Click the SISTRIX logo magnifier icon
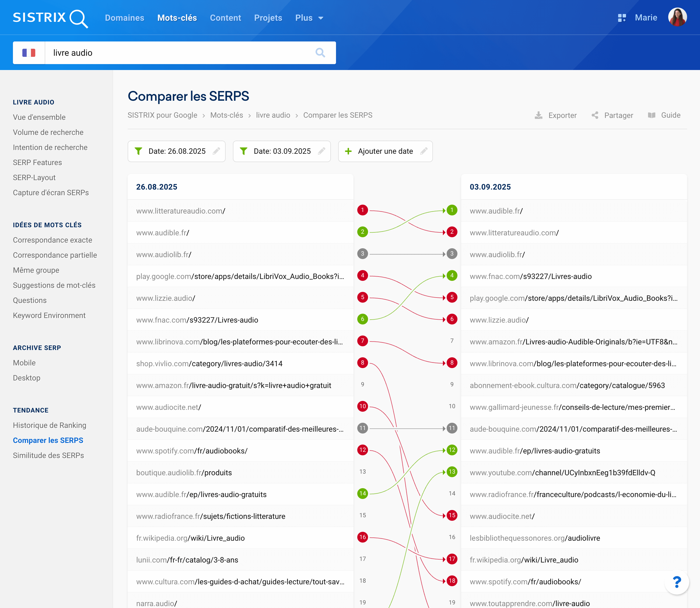The width and height of the screenshot is (700, 608). [x=79, y=19]
